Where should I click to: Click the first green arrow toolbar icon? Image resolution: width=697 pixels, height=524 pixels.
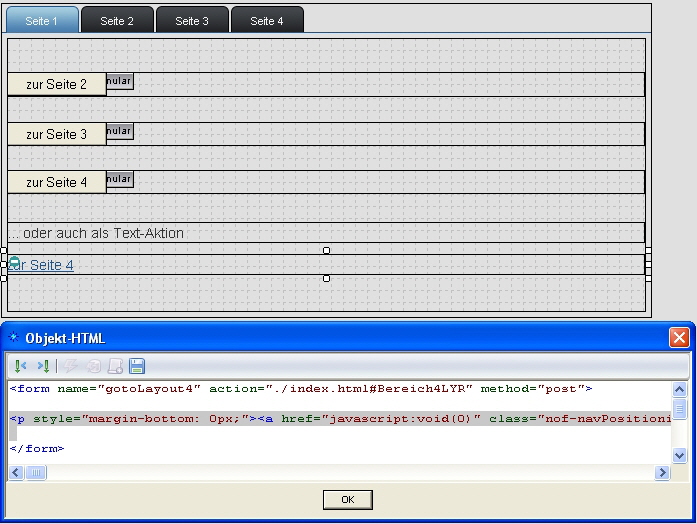(20, 367)
